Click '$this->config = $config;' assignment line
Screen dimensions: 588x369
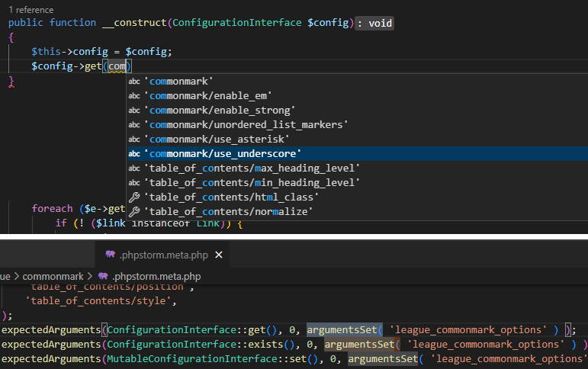[x=101, y=52]
